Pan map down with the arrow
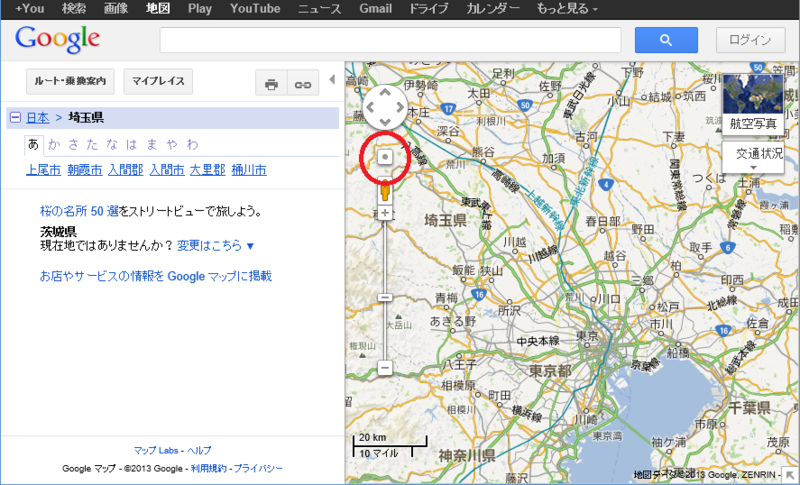The image size is (800, 485). point(385,122)
